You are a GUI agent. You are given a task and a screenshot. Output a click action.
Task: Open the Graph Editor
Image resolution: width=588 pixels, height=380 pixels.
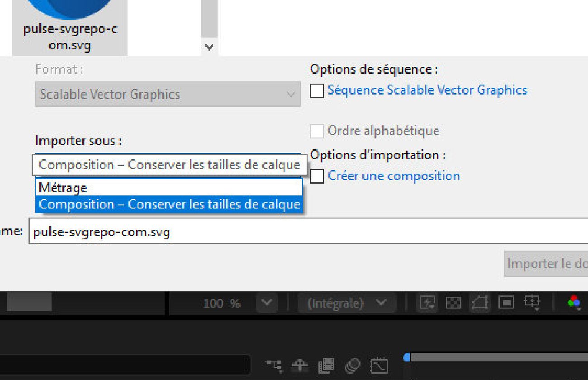tap(380, 365)
